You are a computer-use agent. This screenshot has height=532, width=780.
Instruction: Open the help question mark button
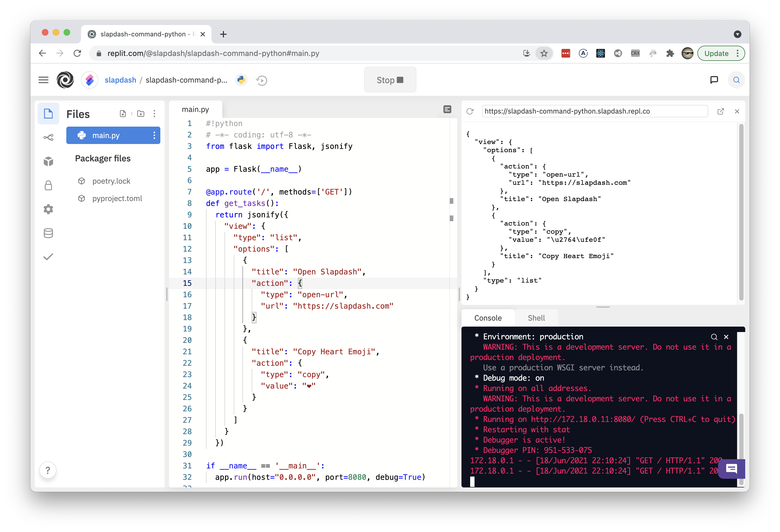pyautogui.click(x=48, y=470)
